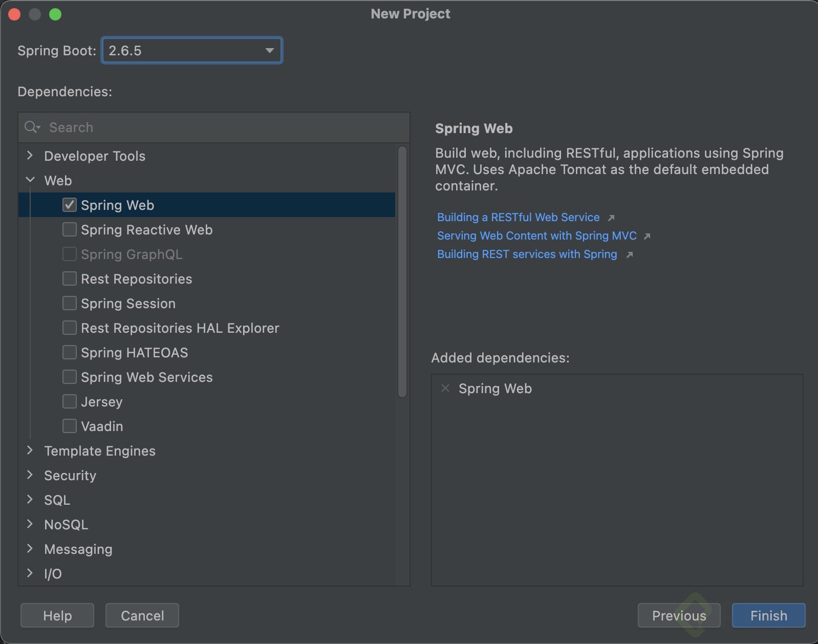Screen dimensions: 818x644
Task: Enable the Spring Session checkbox
Action: [70, 303]
